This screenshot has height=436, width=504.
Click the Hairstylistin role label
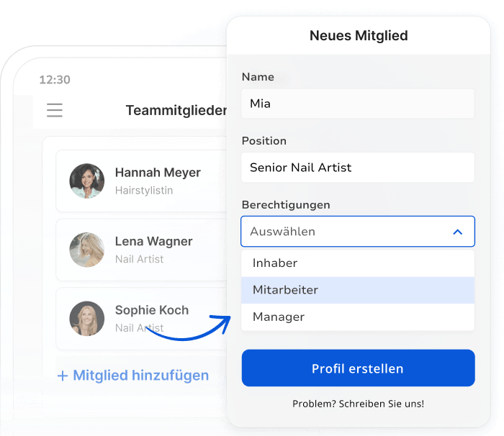(x=144, y=191)
